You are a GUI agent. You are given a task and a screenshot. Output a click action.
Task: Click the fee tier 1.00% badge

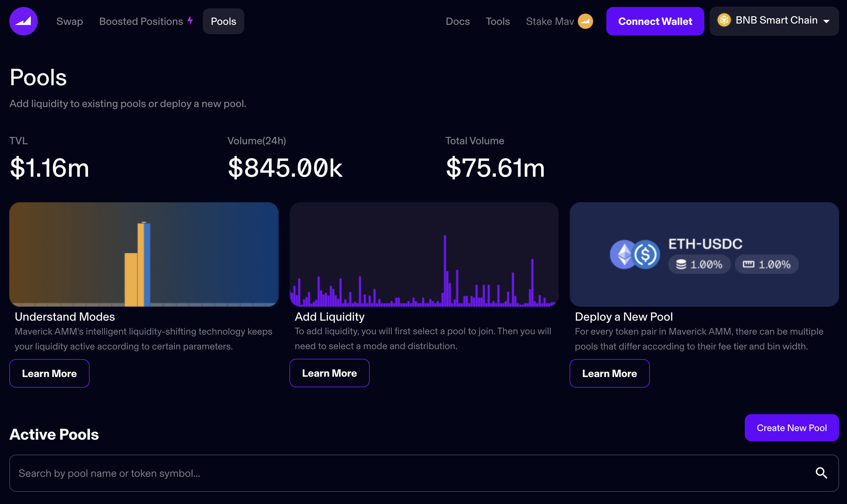coord(699,264)
